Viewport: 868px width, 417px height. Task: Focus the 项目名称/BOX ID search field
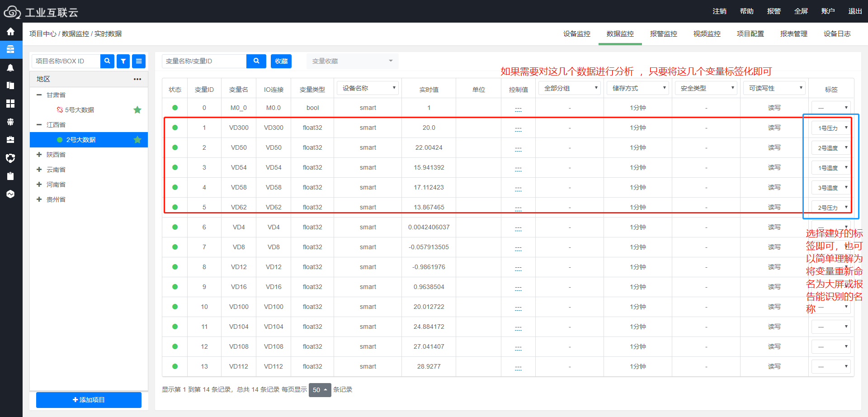(66, 61)
